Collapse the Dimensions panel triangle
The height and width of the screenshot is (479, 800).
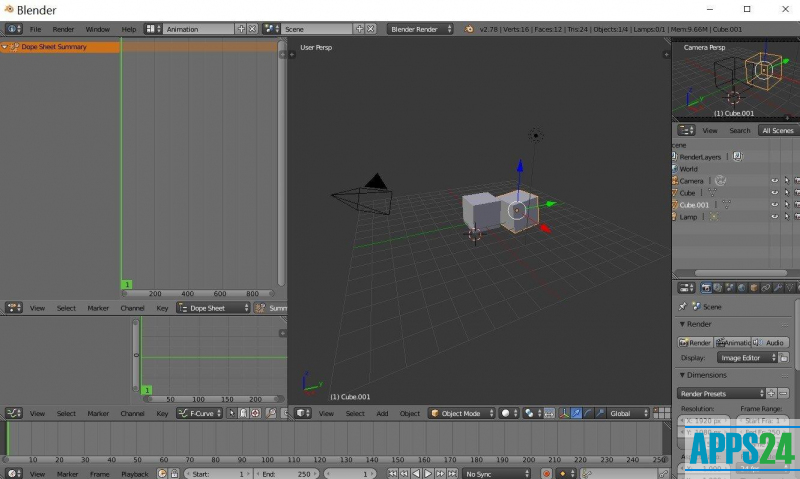pyautogui.click(x=682, y=375)
